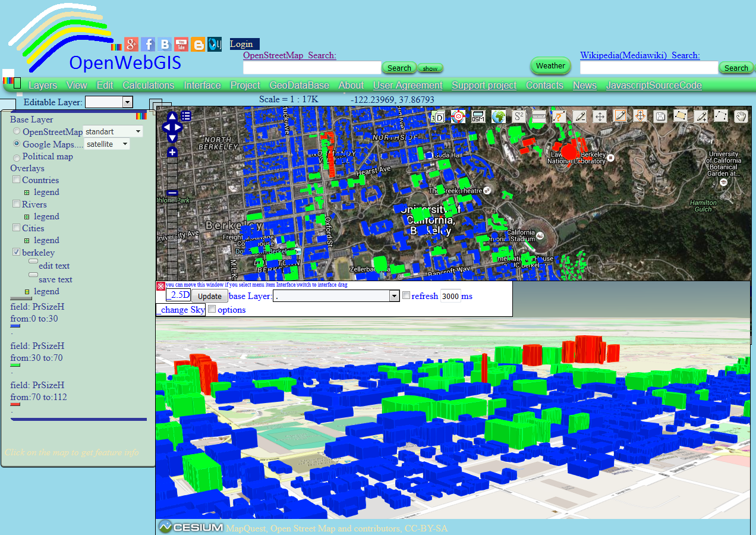Select the draw polygon tool
The image size is (756, 535).
coord(681,117)
